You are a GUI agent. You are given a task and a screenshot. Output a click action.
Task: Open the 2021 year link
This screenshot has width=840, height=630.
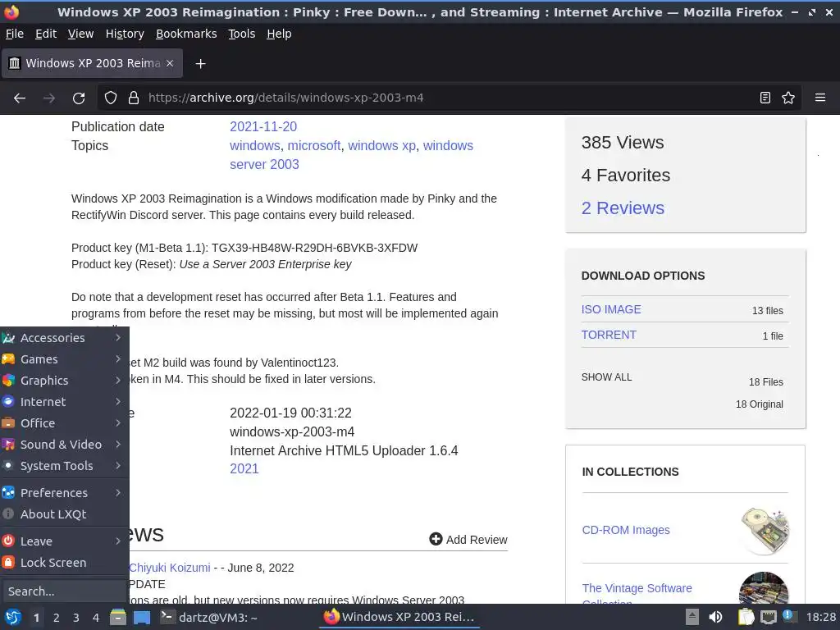coord(244,468)
